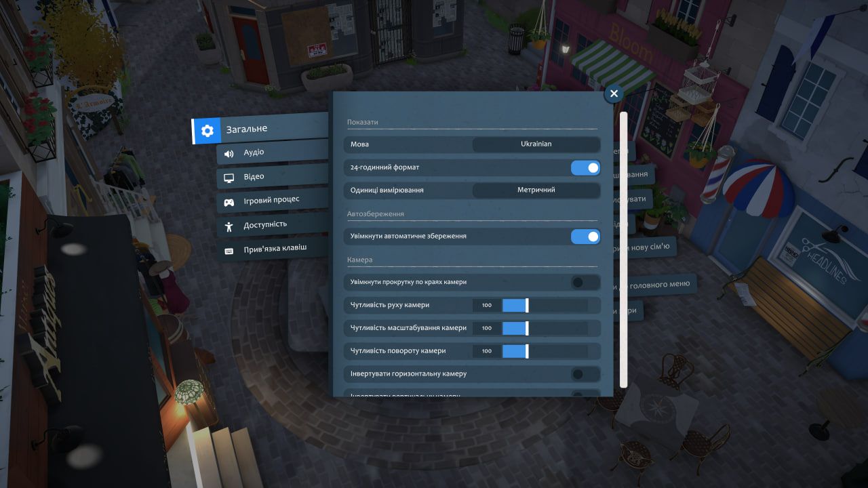This screenshot has width=868, height=488.
Task: Click the Чутливість масштабування камери value field
Action: [487, 328]
